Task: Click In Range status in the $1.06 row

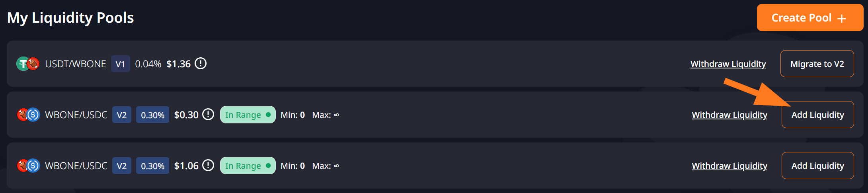Action: coord(248,166)
